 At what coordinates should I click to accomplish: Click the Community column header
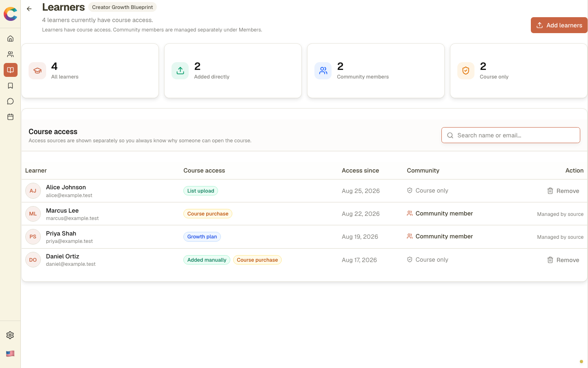(x=423, y=171)
